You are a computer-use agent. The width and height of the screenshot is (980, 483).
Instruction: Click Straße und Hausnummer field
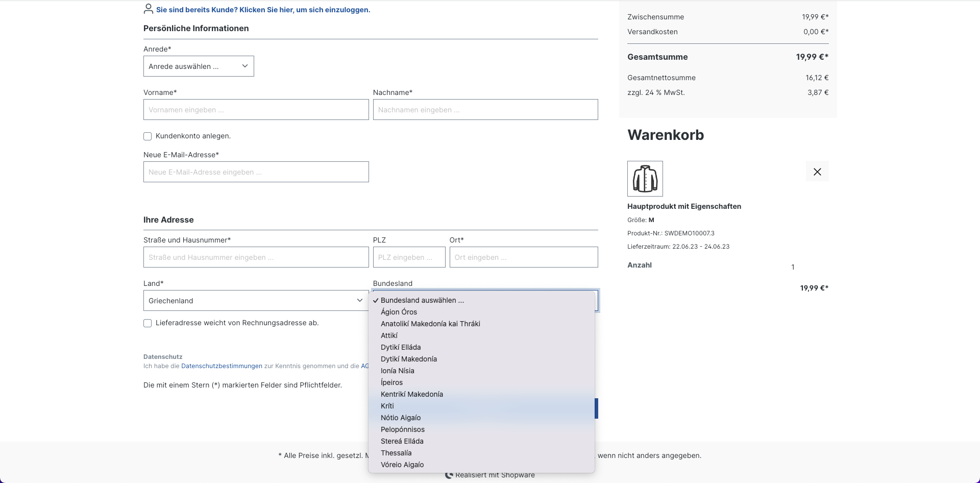pyautogui.click(x=256, y=257)
